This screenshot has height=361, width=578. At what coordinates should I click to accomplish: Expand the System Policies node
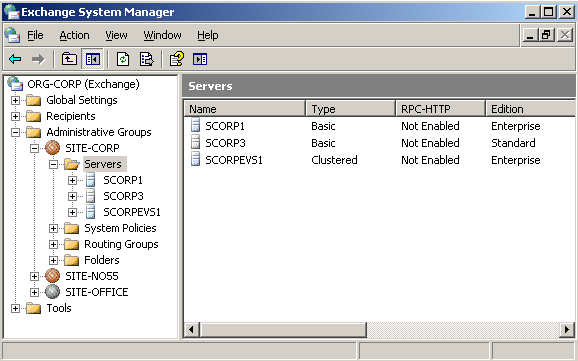(53, 228)
